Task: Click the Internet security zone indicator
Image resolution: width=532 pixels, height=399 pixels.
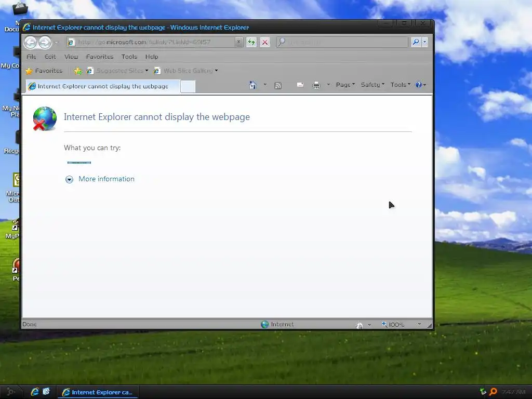Action: click(277, 324)
